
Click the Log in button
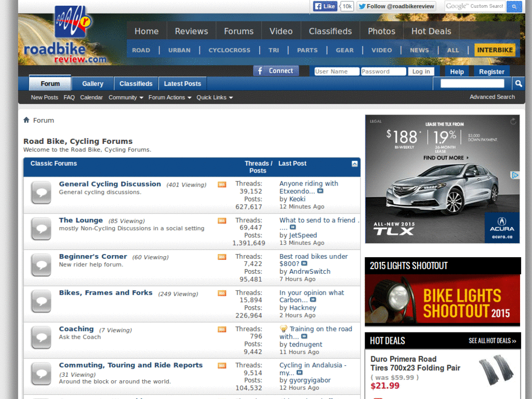(x=421, y=71)
